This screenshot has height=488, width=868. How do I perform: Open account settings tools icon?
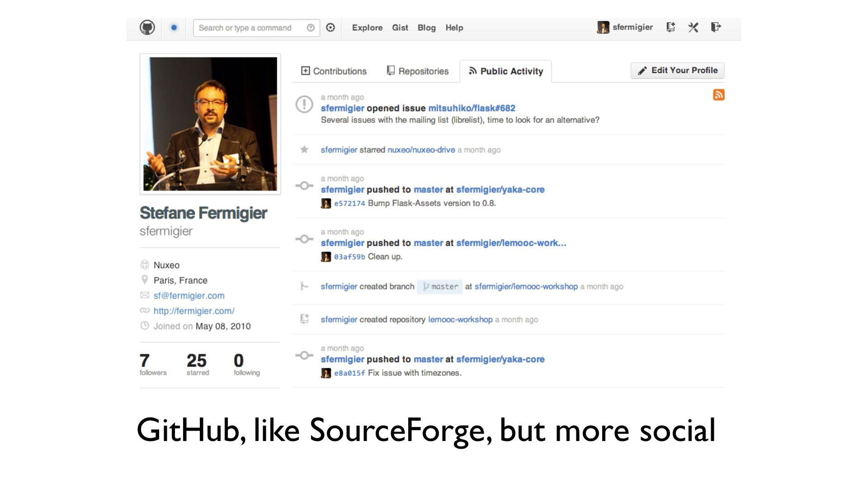pos(693,28)
